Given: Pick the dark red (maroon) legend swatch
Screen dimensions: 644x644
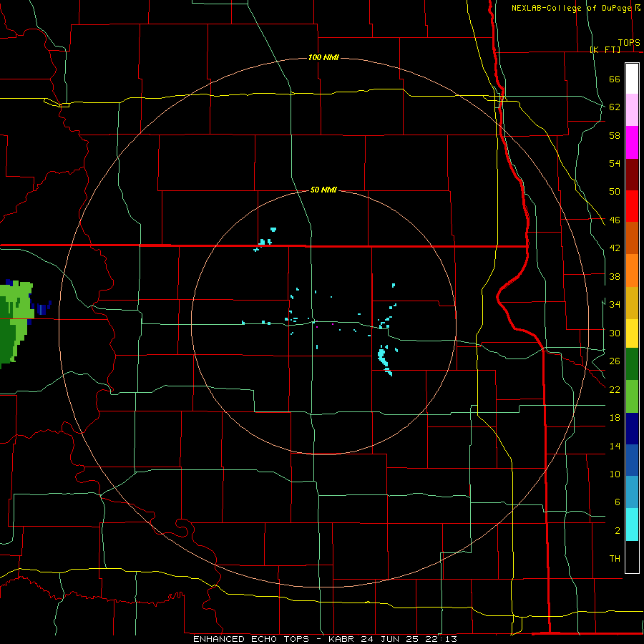Looking at the screenshot, I should point(632,175).
